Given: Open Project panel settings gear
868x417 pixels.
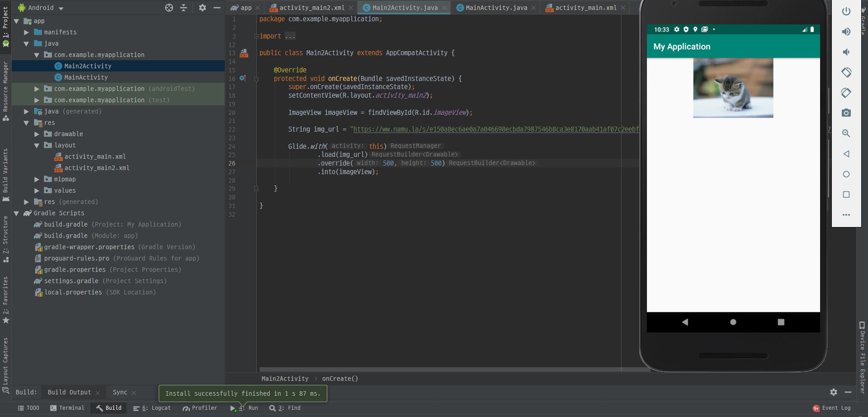Looking at the screenshot, I should 203,8.
